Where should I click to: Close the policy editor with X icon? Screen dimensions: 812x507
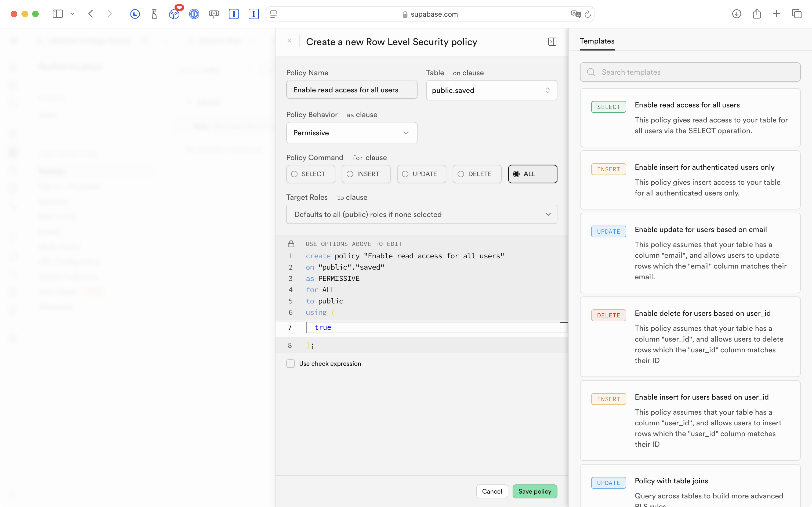click(289, 41)
